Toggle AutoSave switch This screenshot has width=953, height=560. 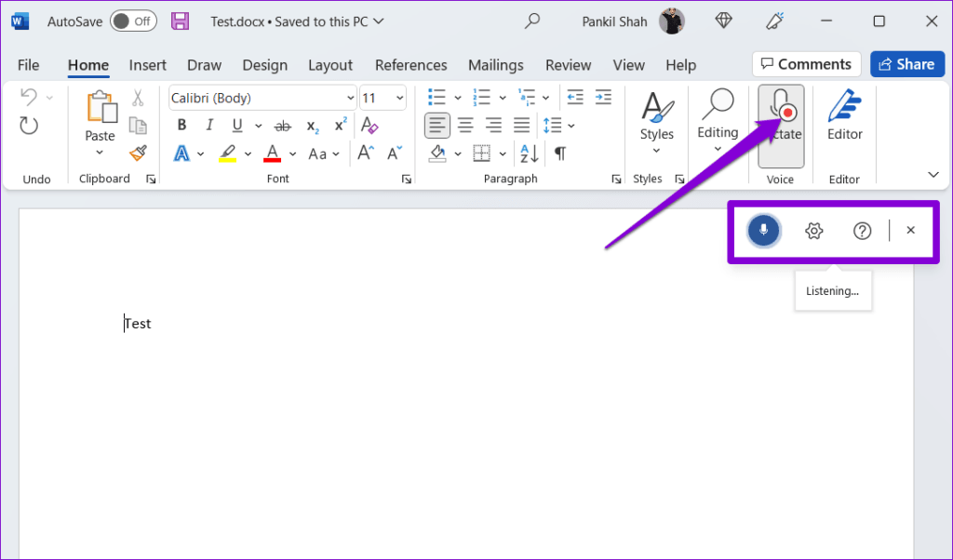coord(133,21)
